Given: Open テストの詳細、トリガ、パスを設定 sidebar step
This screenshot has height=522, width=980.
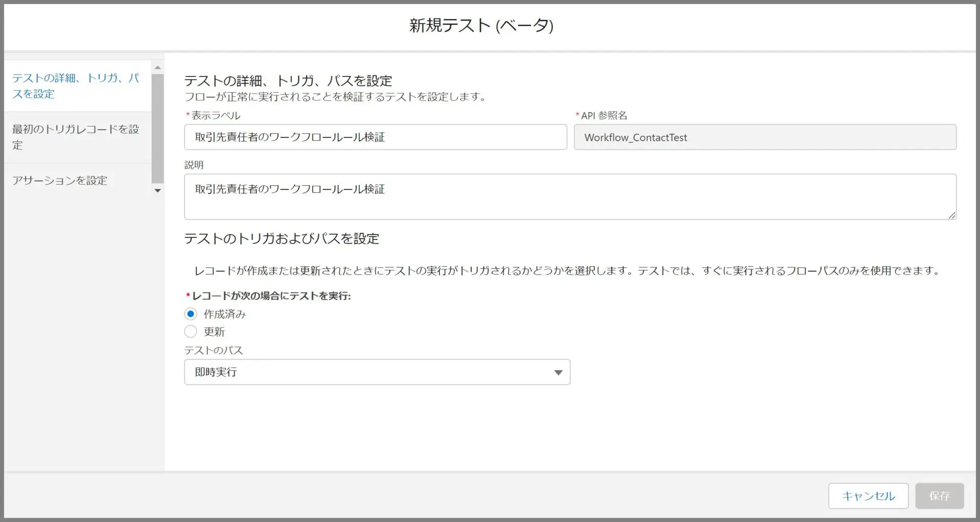Looking at the screenshot, I should [x=76, y=86].
